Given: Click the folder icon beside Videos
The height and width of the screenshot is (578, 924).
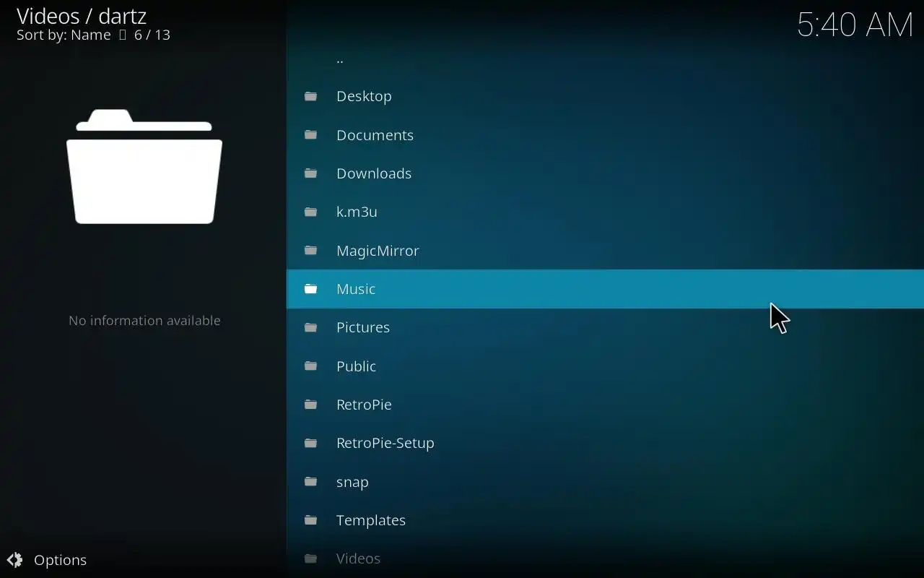Looking at the screenshot, I should (x=311, y=559).
